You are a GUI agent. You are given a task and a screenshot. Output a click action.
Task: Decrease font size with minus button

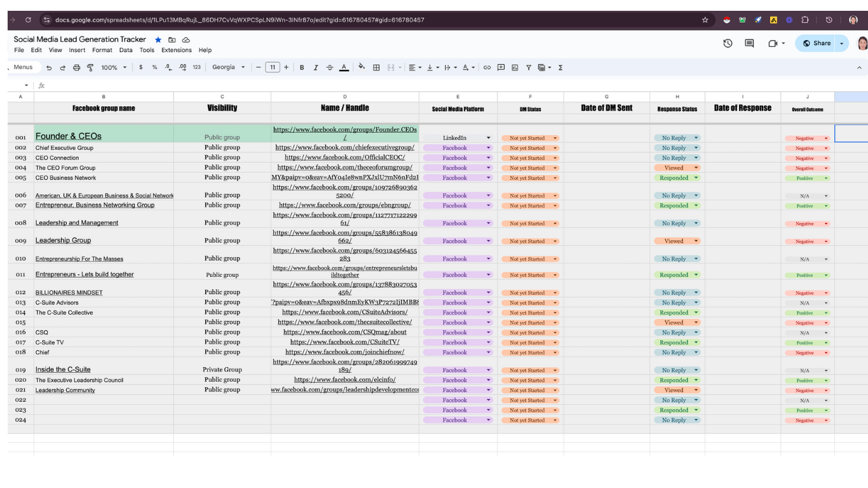259,67
